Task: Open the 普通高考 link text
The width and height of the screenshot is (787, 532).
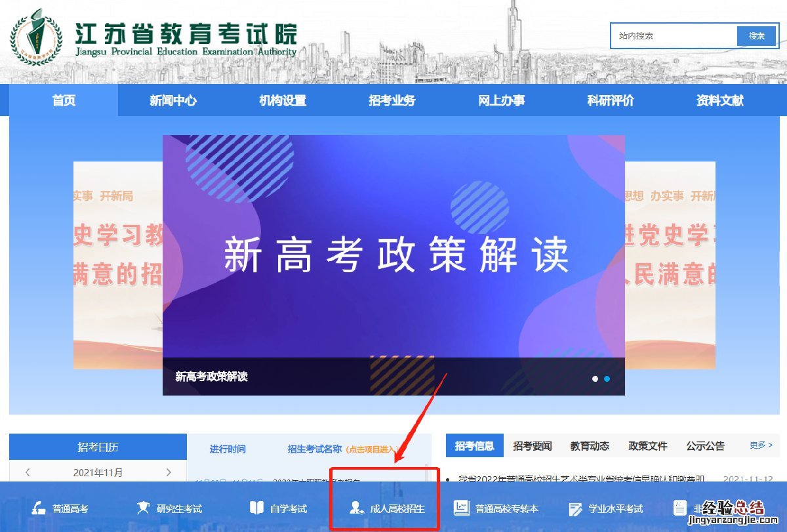Action: [71, 508]
